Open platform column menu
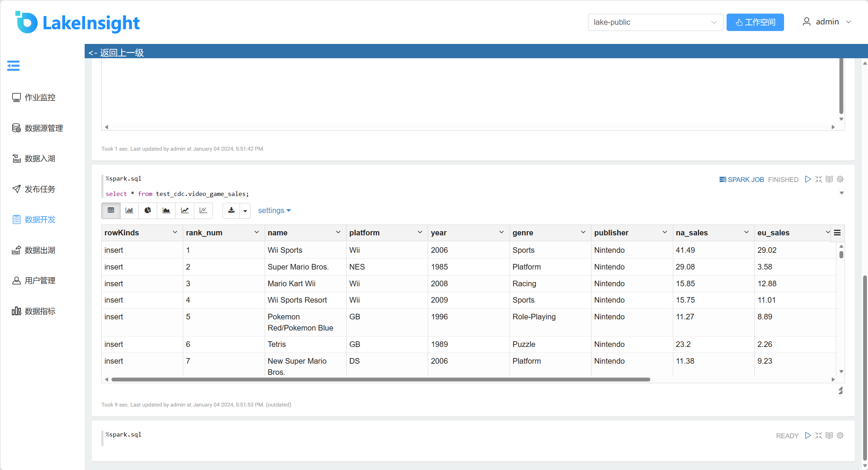Viewport: 868px width, 470px height. tap(420, 232)
